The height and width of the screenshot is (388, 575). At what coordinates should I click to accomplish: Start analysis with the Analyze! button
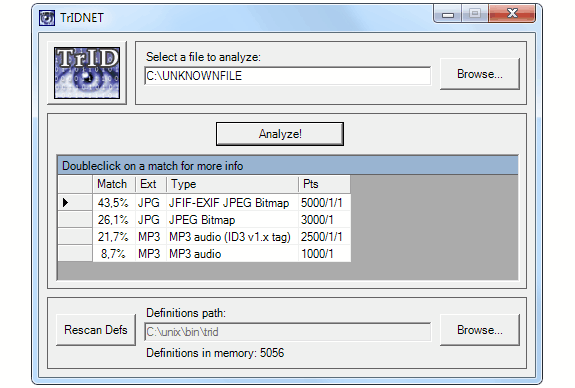280,134
